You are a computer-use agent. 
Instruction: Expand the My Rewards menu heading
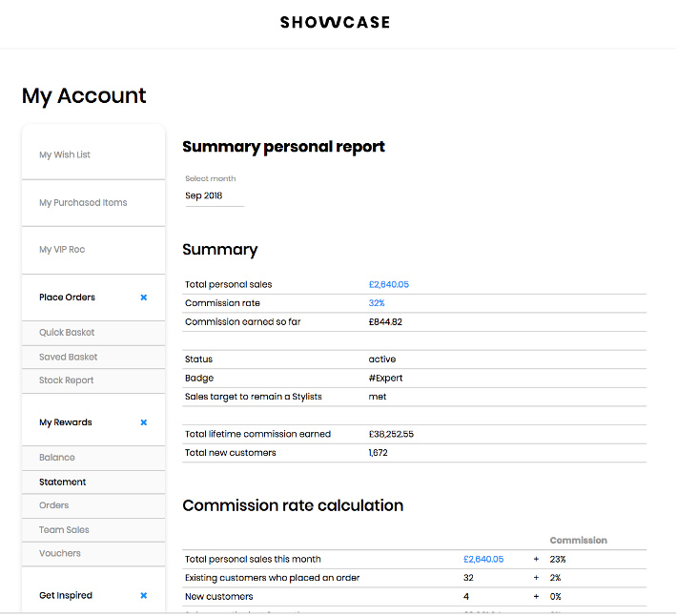(x=65, y=422)
